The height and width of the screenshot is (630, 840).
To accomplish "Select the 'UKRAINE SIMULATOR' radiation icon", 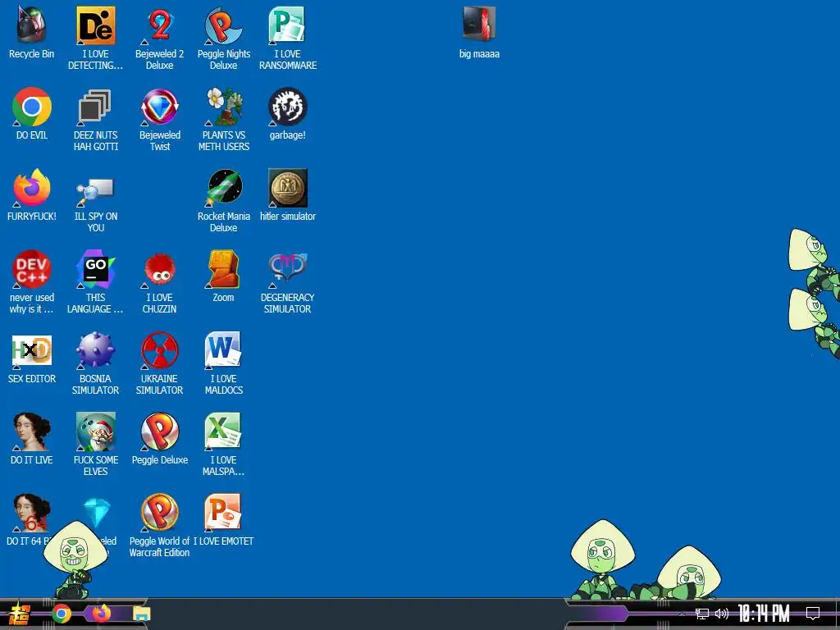I will pos(160,351).
